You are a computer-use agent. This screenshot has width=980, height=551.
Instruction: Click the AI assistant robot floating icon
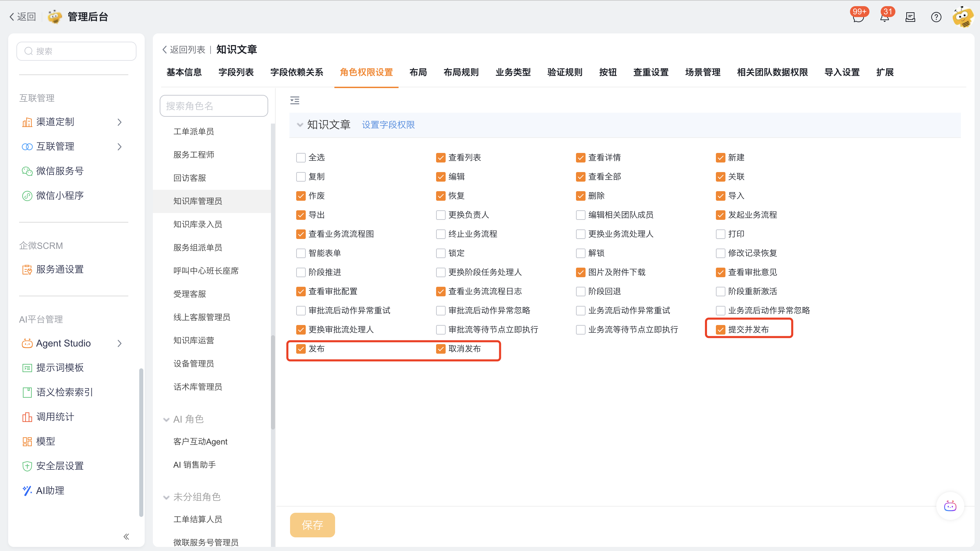(x=950, y=506)
